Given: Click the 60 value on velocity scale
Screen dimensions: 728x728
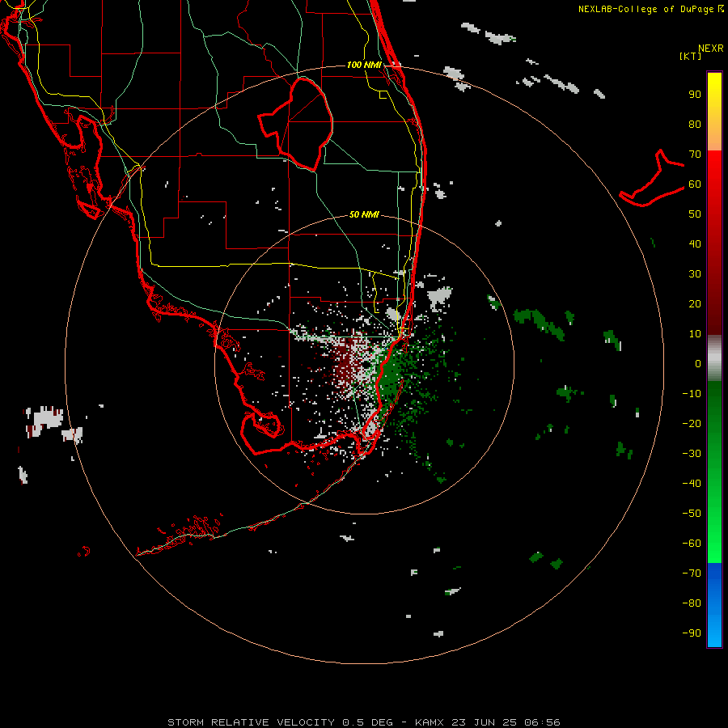Looking at the screenshot, I should pos(695,184).
